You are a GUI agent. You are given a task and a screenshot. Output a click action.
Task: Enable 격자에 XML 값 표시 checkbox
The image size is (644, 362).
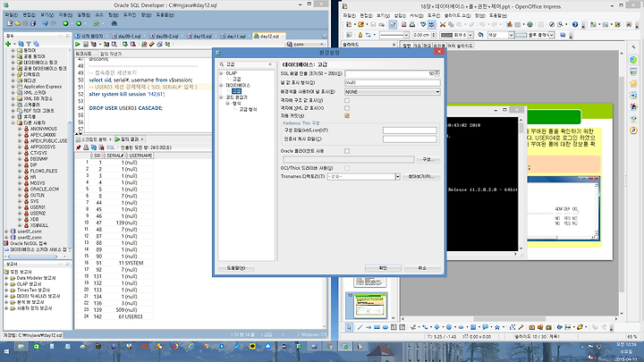[347, 108]
